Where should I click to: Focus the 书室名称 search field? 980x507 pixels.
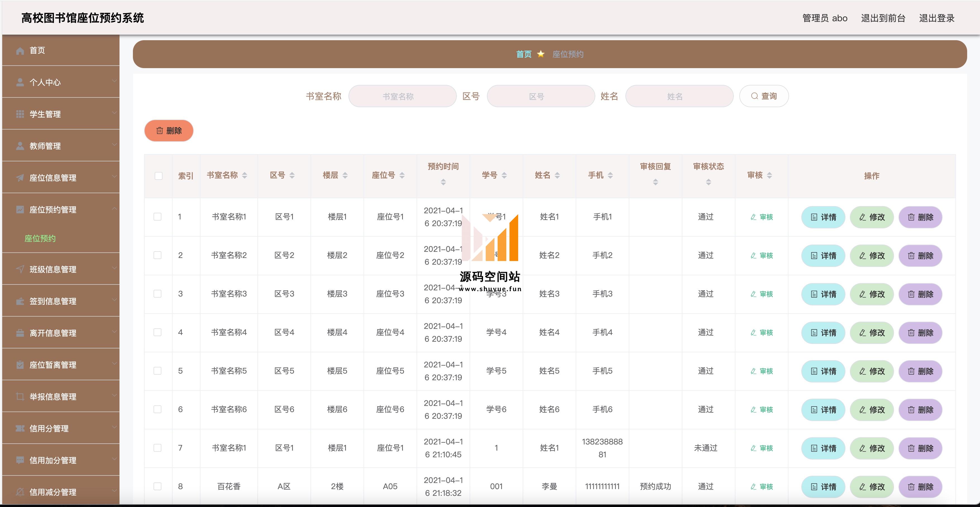pos(402,96)
